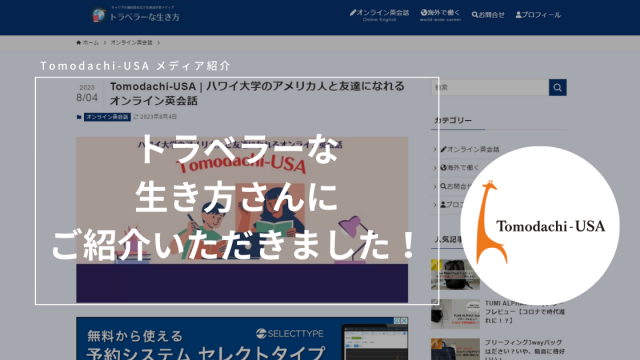Focus the sidebar search field

tap(490, 87)
